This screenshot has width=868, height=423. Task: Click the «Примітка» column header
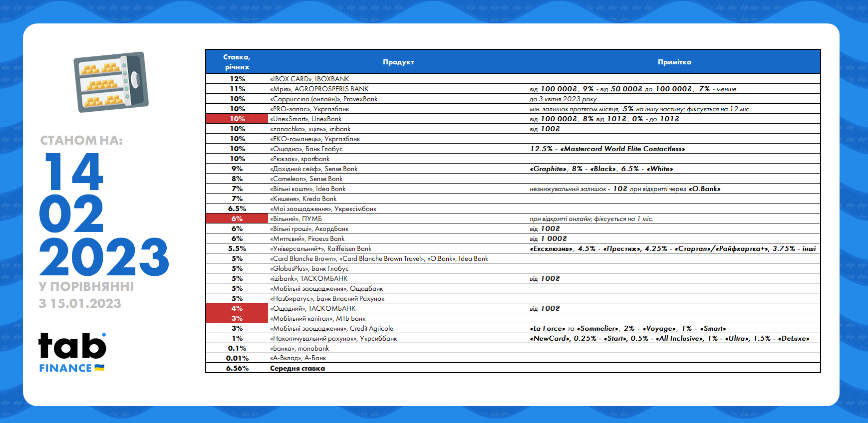coord(674,62)
